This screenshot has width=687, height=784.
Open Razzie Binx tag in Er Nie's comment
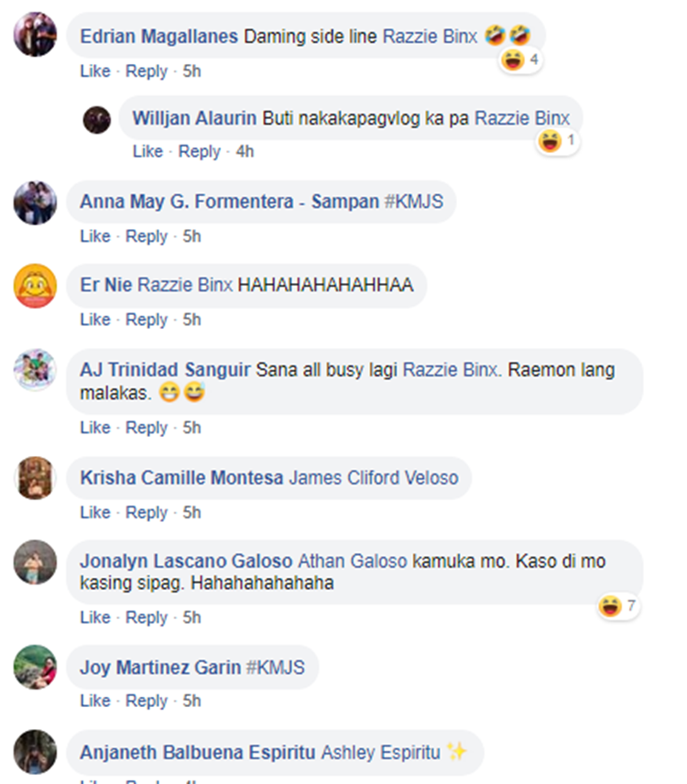[185, 285]
